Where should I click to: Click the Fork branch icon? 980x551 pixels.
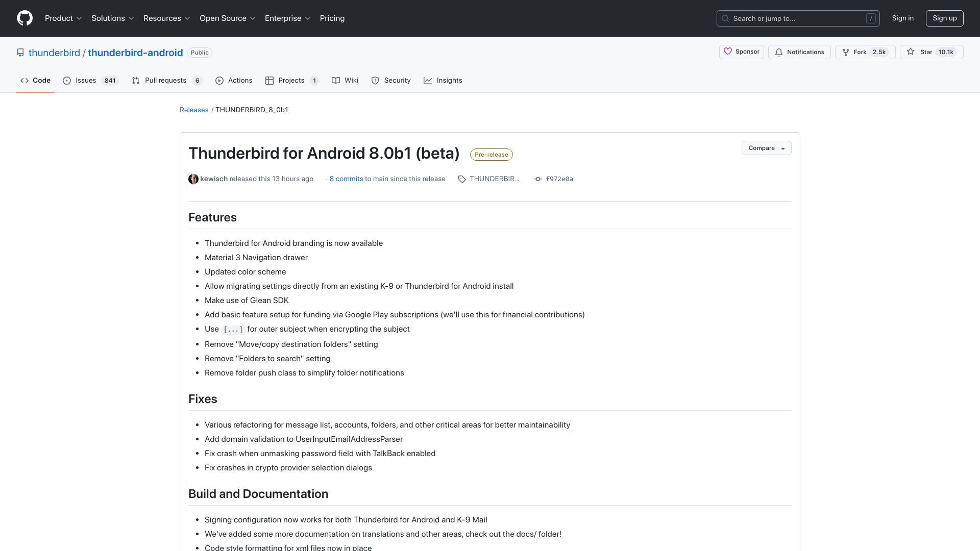coord(846,52)
